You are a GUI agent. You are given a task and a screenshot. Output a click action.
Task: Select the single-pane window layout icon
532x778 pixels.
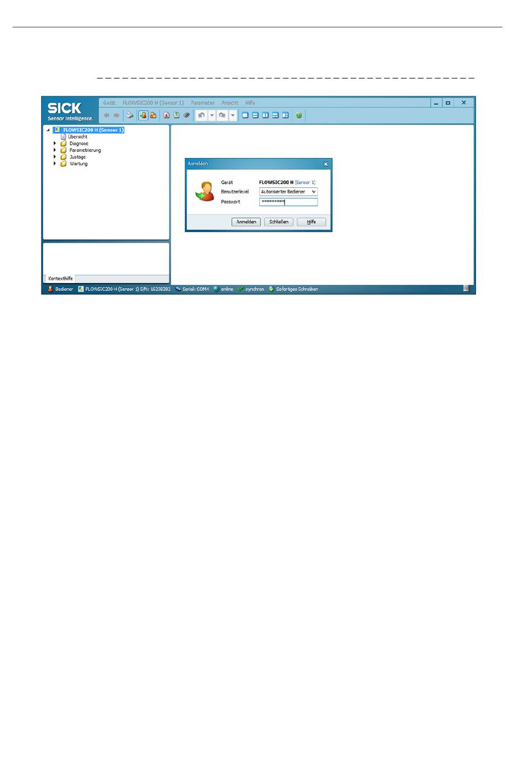[245, 115]
